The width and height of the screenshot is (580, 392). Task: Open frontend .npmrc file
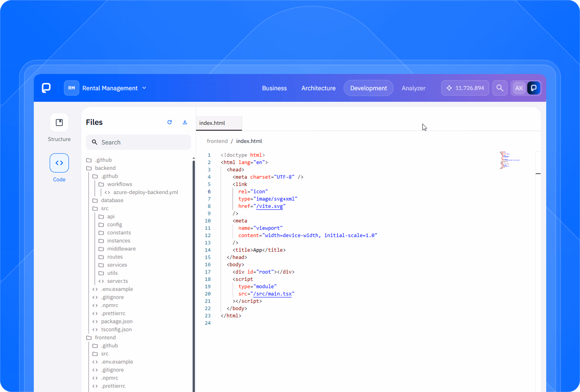[105, 378]
